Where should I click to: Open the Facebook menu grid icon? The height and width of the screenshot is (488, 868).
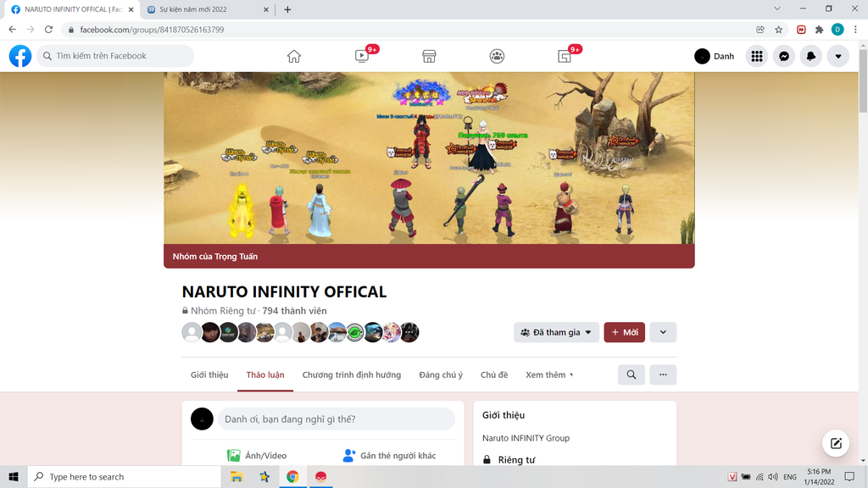point(757,56)
